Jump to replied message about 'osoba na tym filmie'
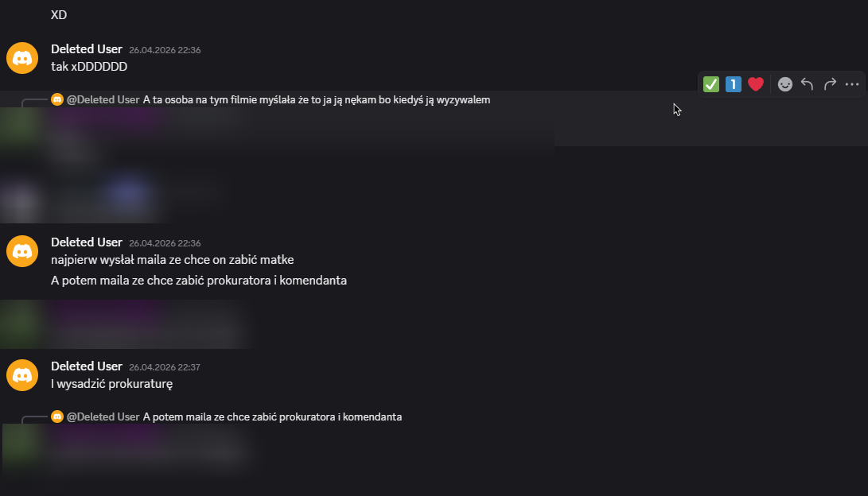 coord(317,100)
